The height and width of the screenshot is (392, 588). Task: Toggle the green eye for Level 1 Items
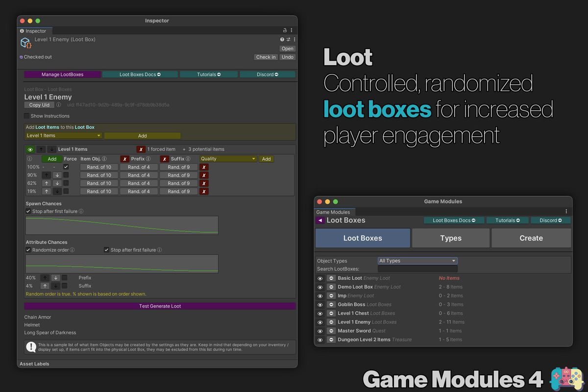[x=30, y=149]
